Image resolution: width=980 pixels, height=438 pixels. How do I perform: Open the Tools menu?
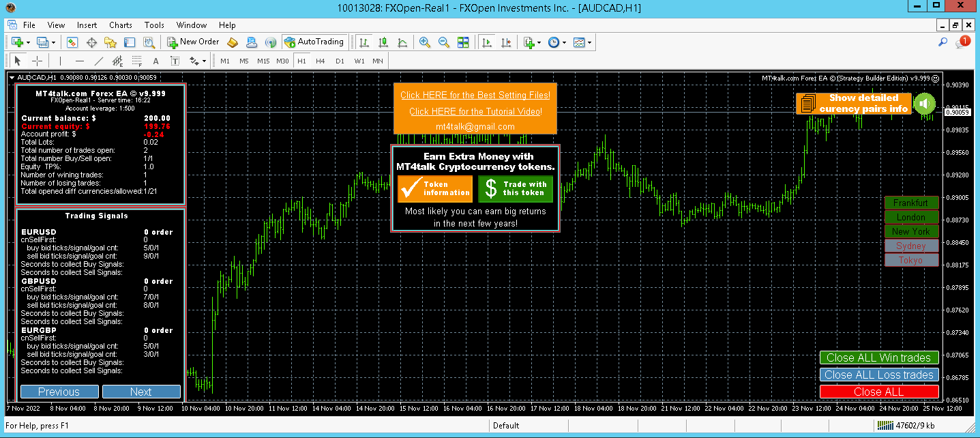(154, 25)
